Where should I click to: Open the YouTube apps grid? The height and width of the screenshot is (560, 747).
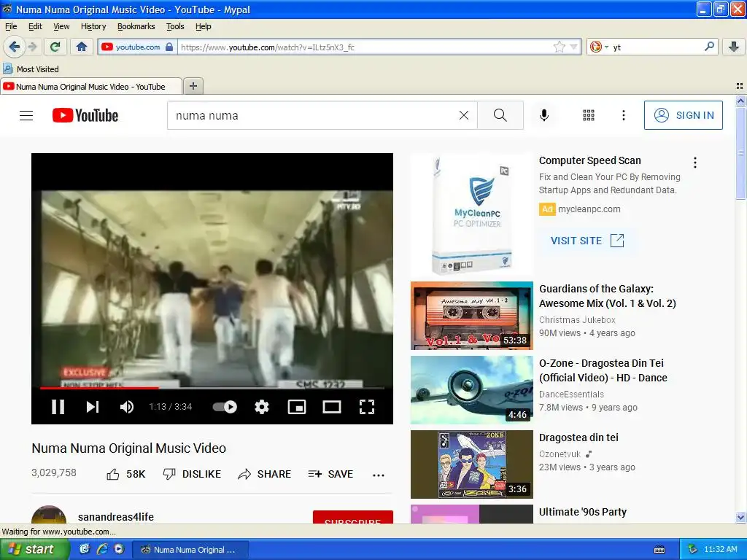[589, 115]
